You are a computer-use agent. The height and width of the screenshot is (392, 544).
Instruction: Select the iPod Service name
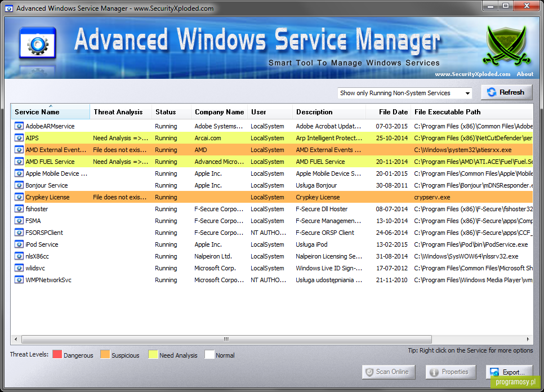click(x=42, y=244)
